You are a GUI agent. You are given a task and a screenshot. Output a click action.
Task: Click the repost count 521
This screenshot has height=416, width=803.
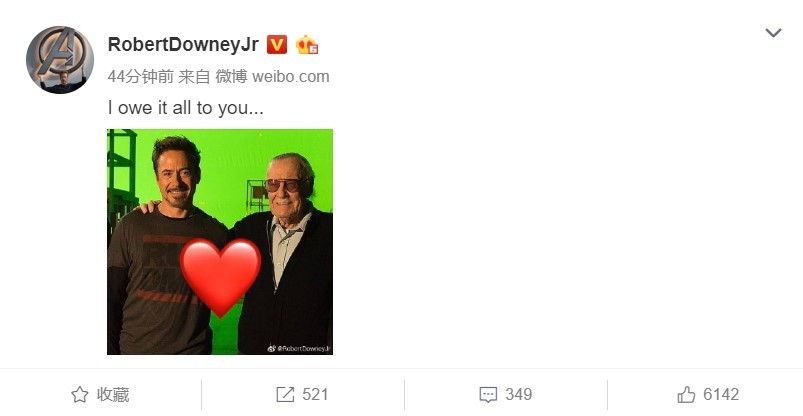(x=315, y=394)
